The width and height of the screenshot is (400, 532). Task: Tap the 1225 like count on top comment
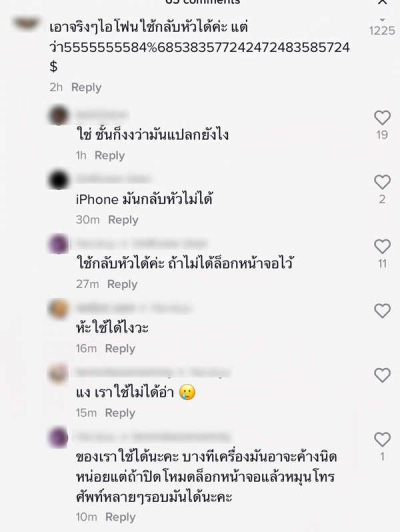click(382, 31)
